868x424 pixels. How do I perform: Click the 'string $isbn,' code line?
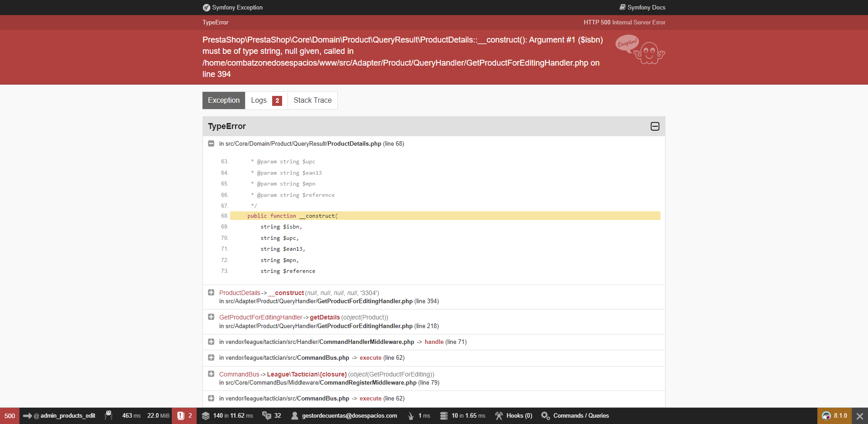281,227
